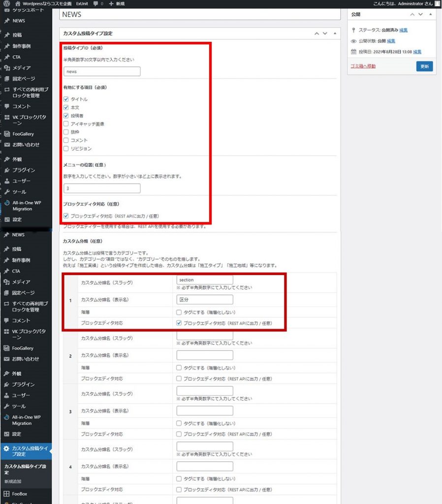Enable the アイキャッチ画像 checkbox
Screen dimensions: 442x504
(x=66, y=124)
